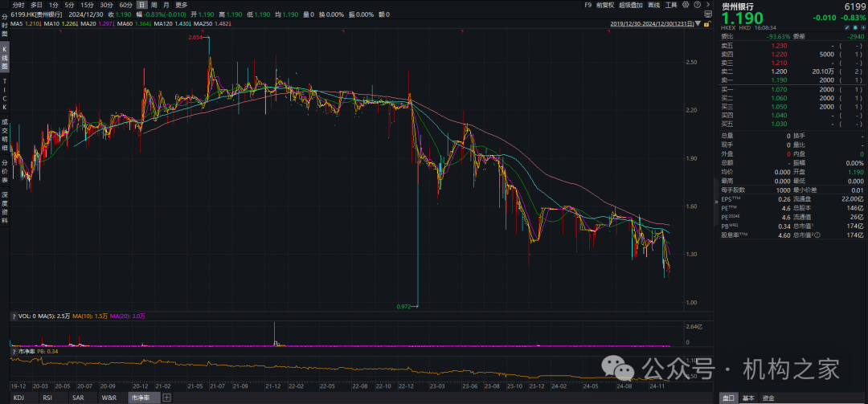Expand the 更多 period options
Image resolution: width=868 pixels, height=404 pixels.
(182, 5)
